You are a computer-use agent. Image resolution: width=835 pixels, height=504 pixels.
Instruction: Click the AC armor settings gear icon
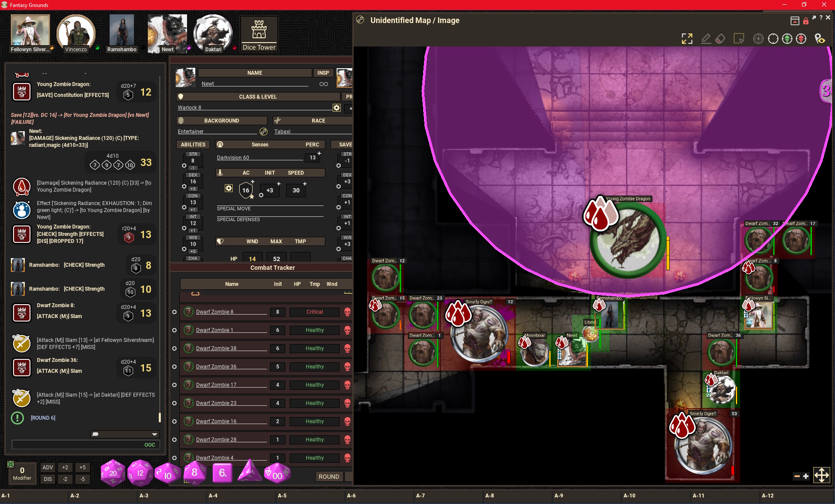coord(229,188)
